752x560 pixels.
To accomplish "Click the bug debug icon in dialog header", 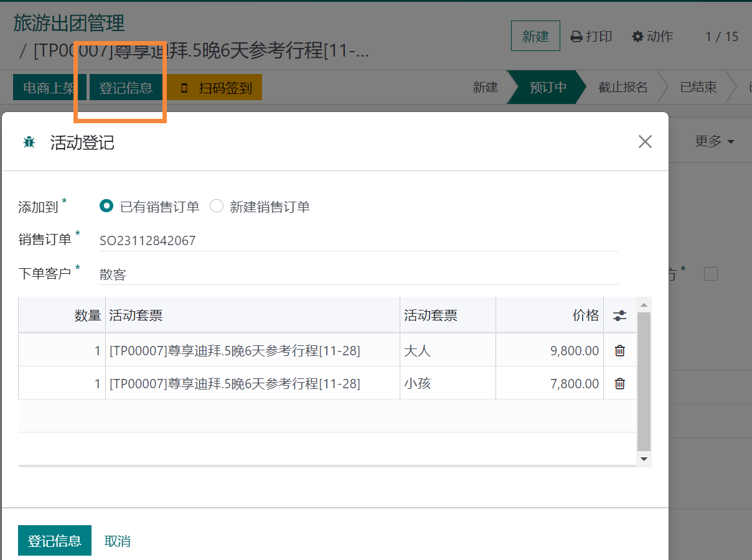I will 29,142.
